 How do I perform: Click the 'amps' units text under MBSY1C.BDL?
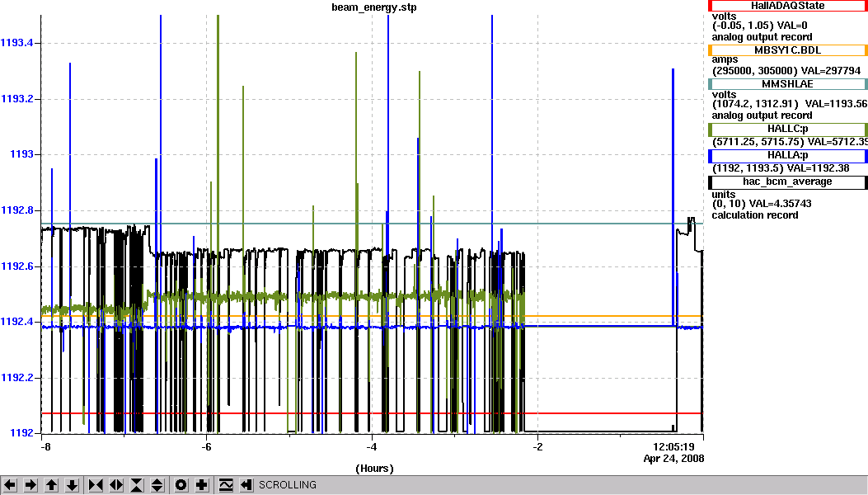[725, 59]
